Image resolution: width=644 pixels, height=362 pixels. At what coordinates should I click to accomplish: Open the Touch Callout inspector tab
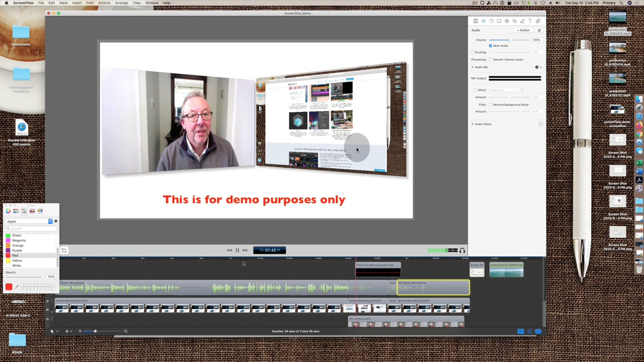[515, 21]
